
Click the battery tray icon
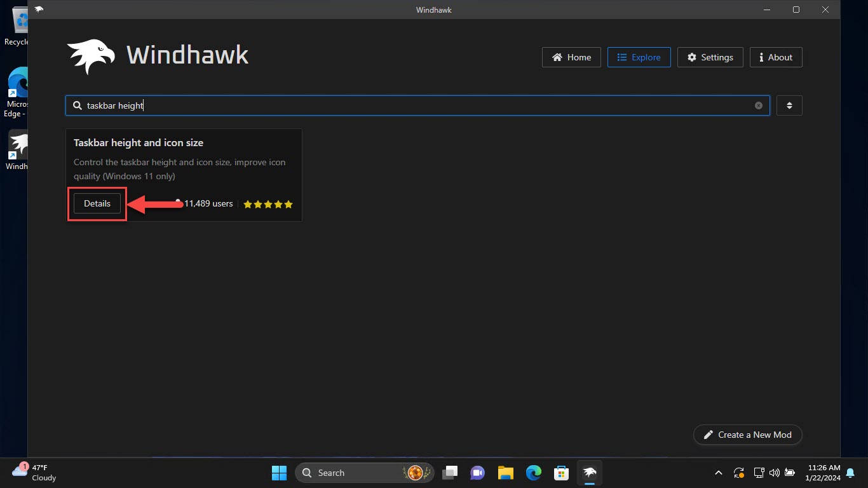(x=790, y=473)
